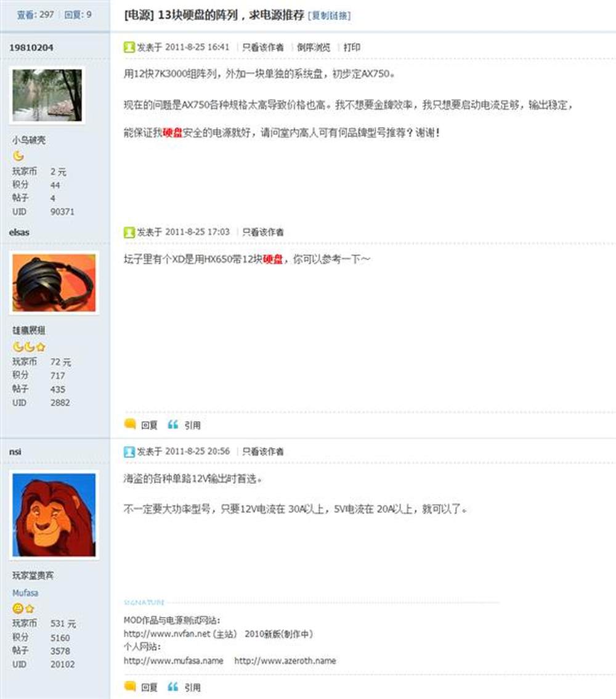Image resolution: width=616 pixels, height=699 pixels.
Task: Click reply speech bubble icon under elsas's post
Action: point(130,424)
